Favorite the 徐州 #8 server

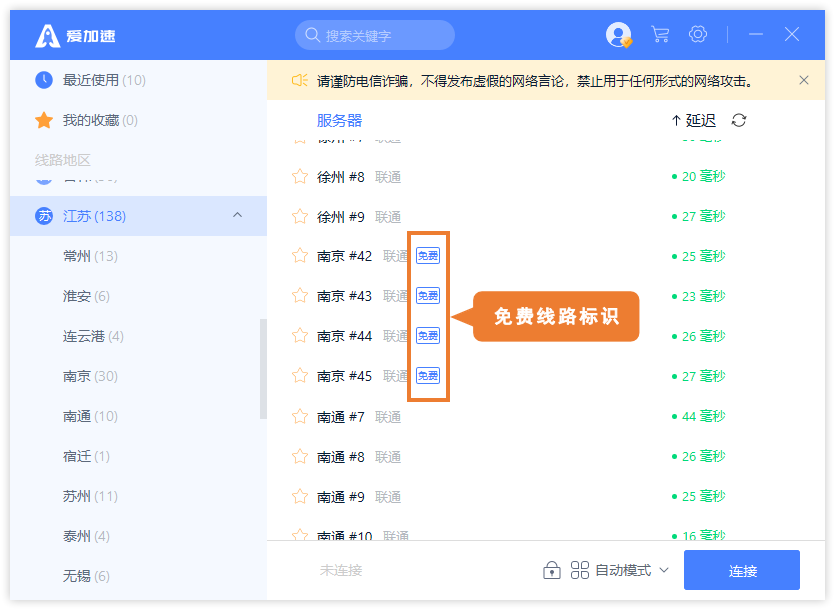click(300, 176)
